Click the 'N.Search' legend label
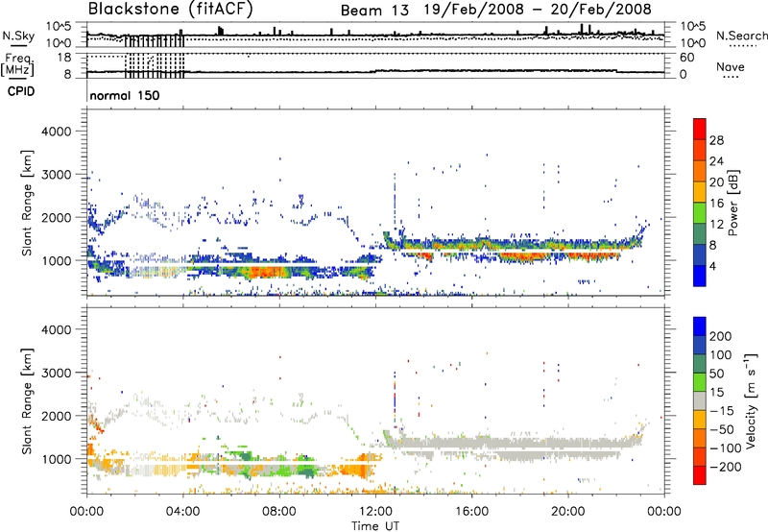768x532 pixels. tap(741, 36)
